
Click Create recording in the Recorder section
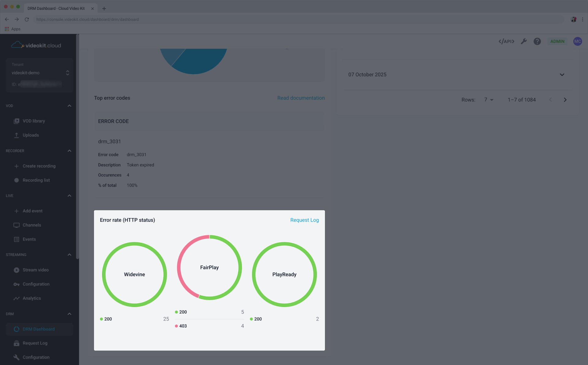pos(39,166)
